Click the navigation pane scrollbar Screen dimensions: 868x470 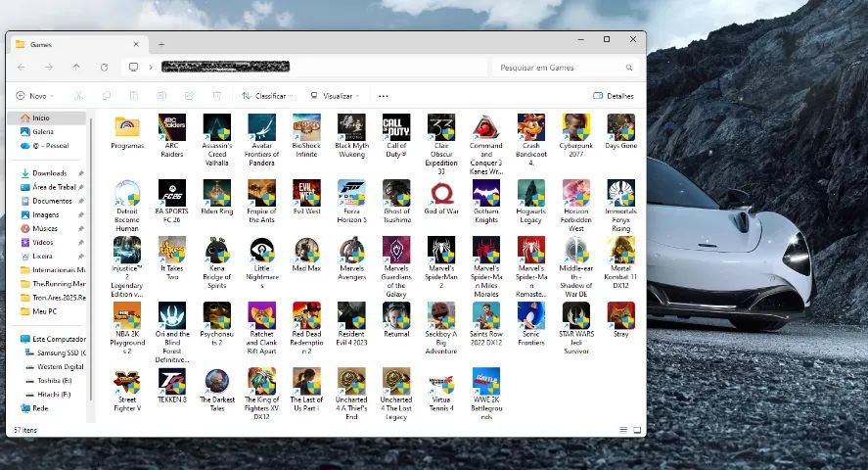click(x=90, y=258)
